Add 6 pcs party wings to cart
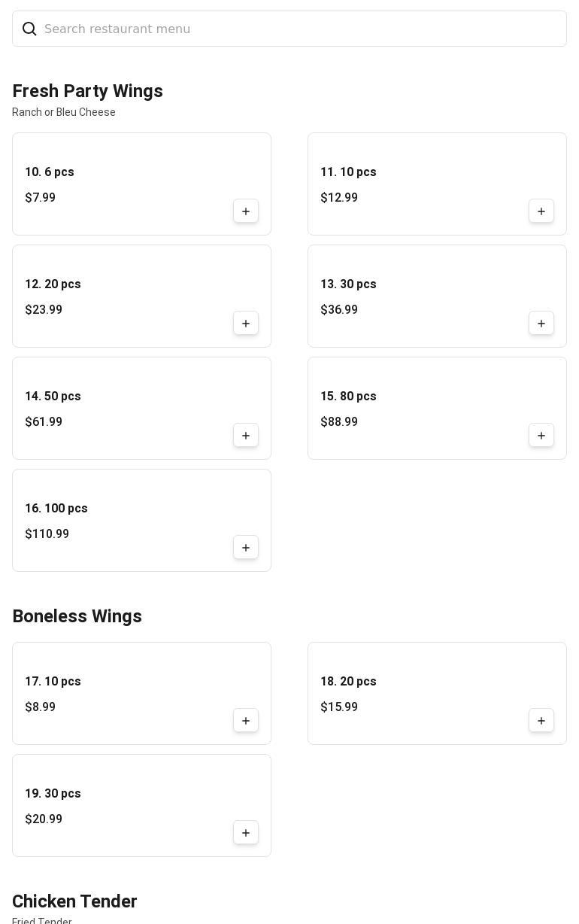Screen dimensions: 579x924 (246, 211)
